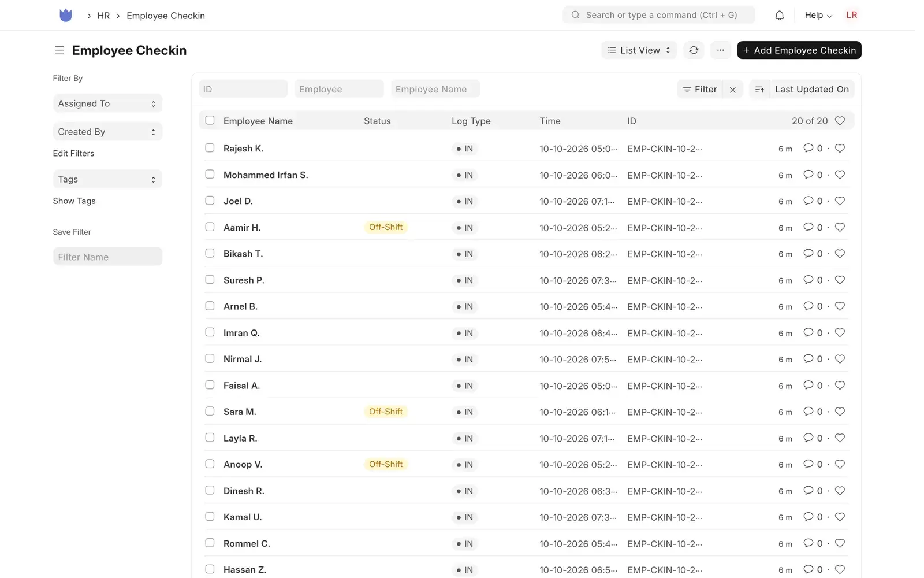Open the Created By filter dropdown

coord(107,132)
